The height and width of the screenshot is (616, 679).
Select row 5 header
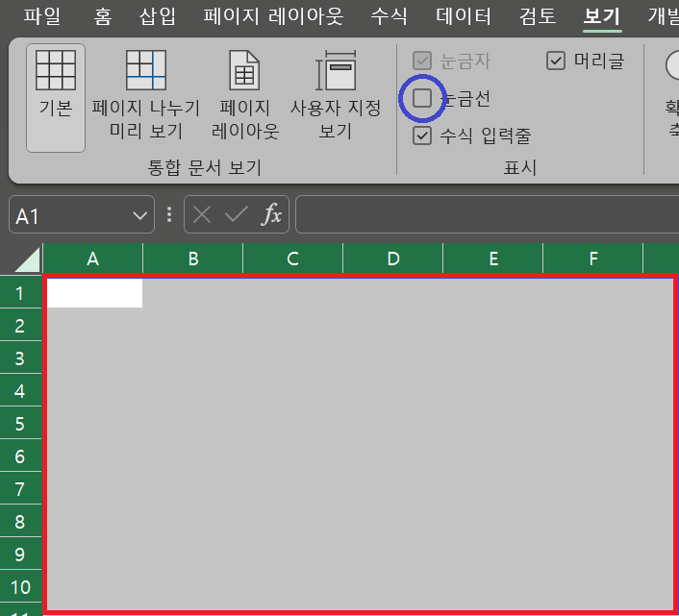[20, 424]
